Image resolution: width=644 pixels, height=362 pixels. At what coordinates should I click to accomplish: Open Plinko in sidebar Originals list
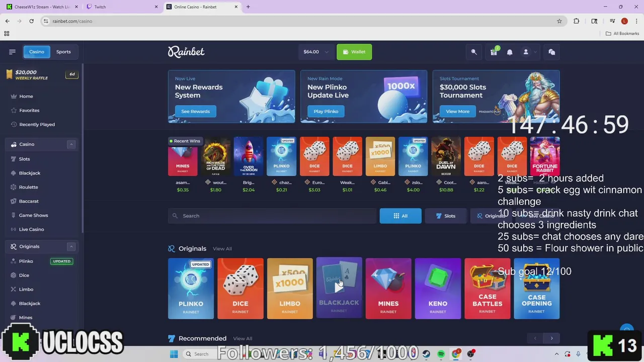pos(26,261)
